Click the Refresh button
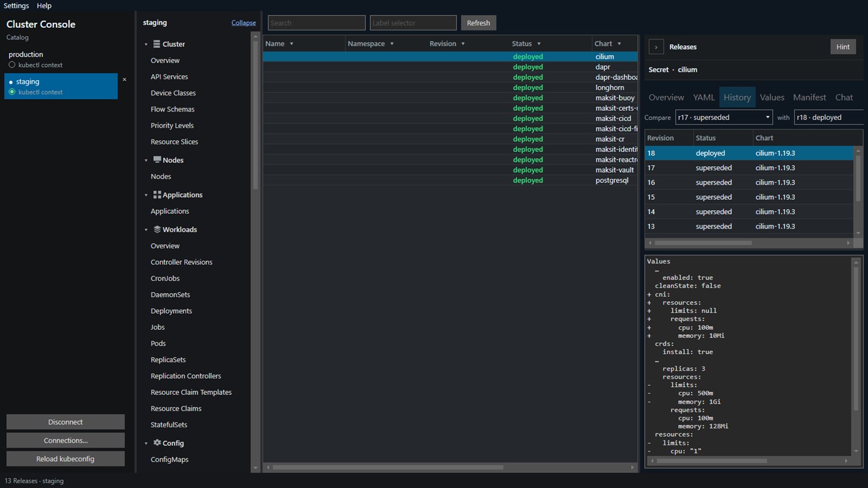The height and width of the screenshot is (488, 868). [x=478, y=23]
